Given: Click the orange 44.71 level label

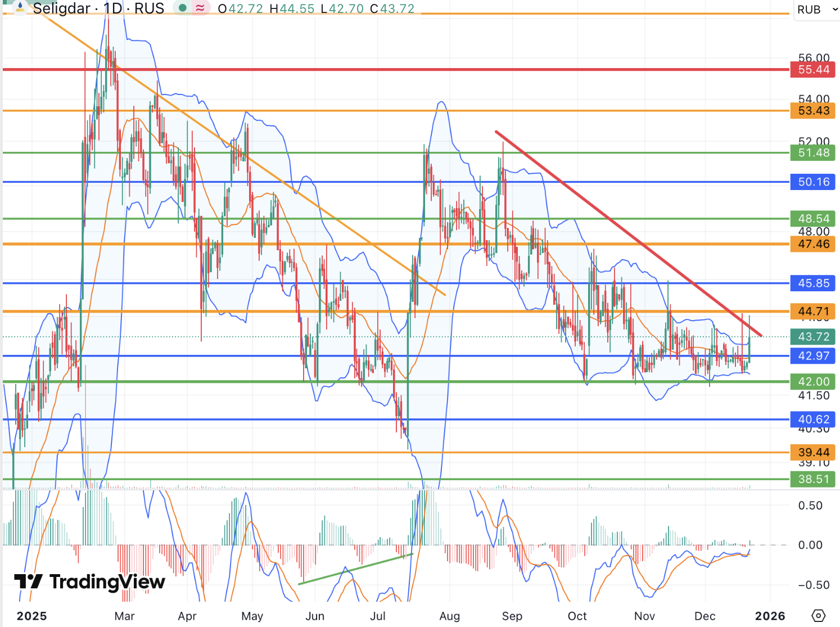Looking at the screenshot, I should click(813, 312).
